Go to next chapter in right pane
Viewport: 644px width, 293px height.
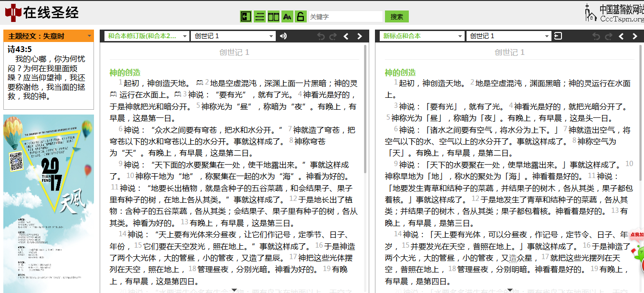pyautogui.click(x=634, y=36)
